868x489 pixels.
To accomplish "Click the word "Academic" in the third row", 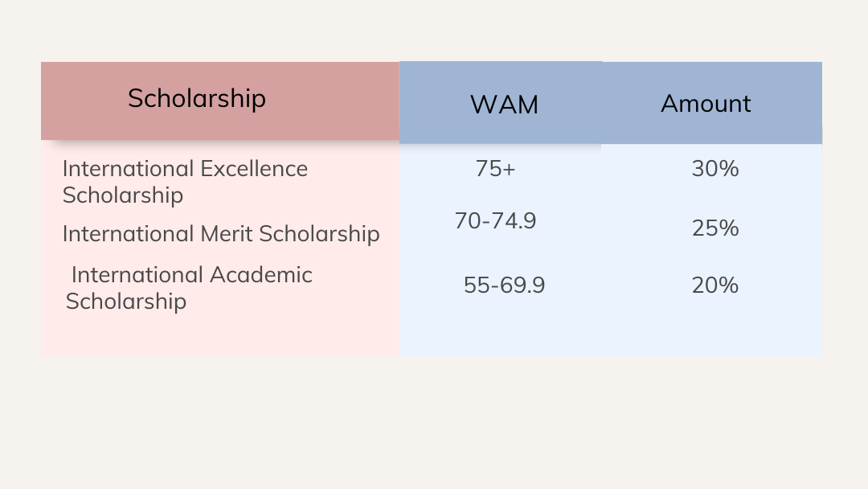I will 260,275.
